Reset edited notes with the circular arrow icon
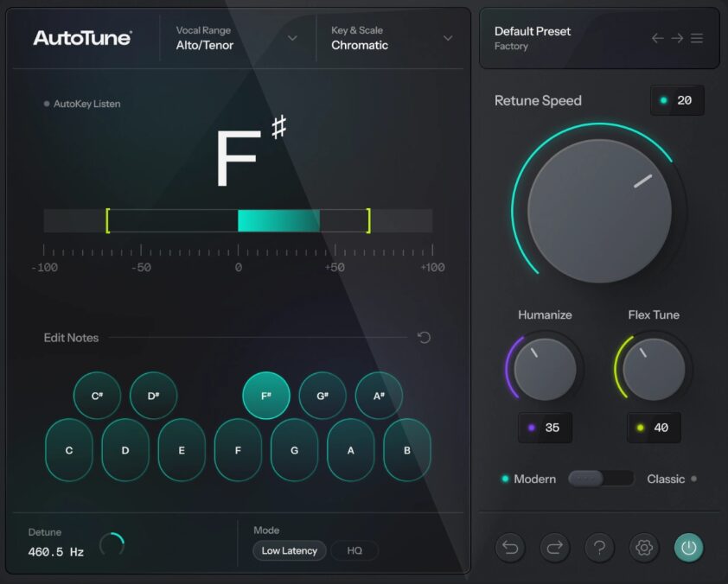Image resolution: width=728 pixels, height=584 pixels. (x=424, y=337)
